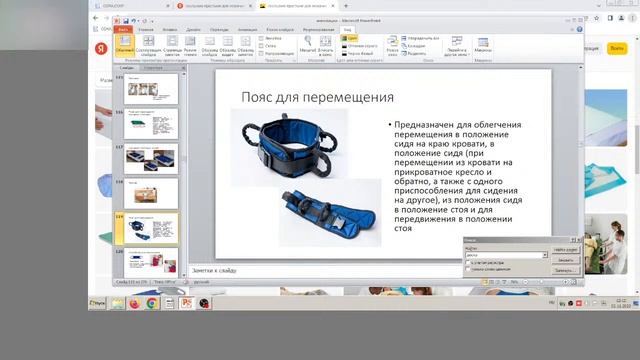
Task: Click status bar reading view icon
Action: coord(498,282)
